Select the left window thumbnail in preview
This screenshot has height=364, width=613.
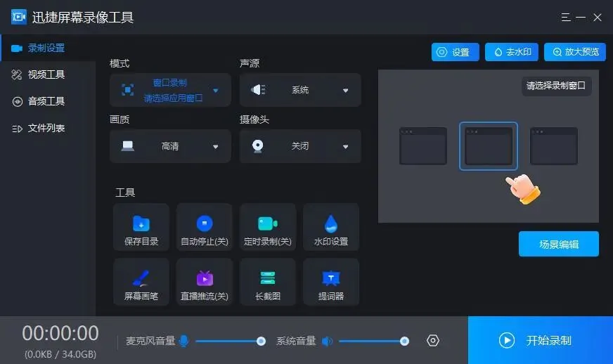[x=423, y=146]
